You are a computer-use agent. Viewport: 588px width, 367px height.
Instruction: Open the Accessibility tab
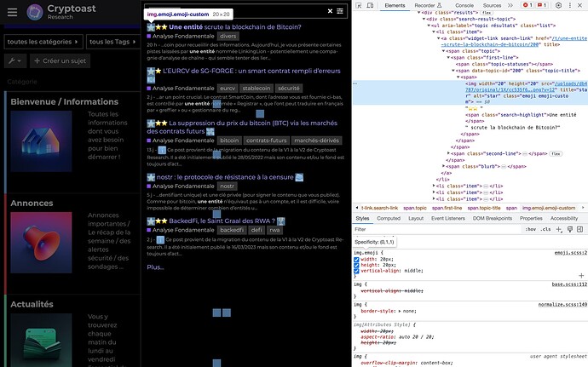coord(564,218)
